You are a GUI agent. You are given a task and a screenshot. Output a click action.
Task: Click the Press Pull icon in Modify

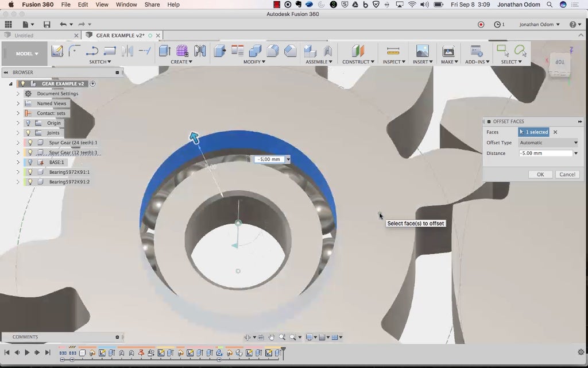tap(220, 51)
